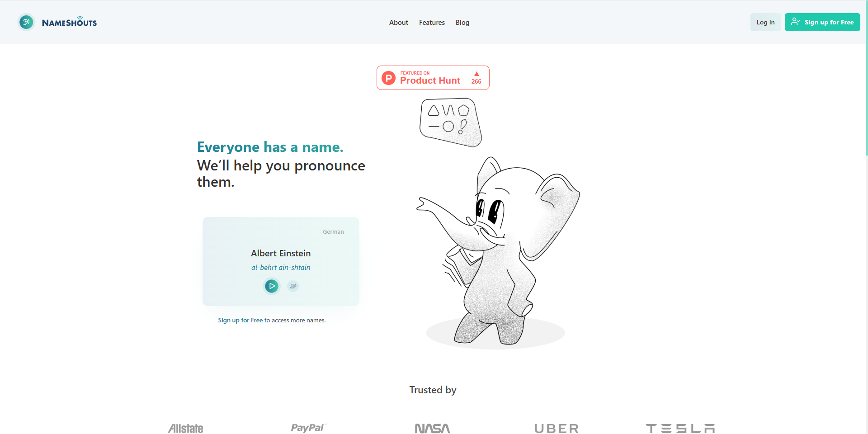The height and width of the screenshot is (434, 868).
Task: Open the Product Hunt featured badge
Action: 433,78
